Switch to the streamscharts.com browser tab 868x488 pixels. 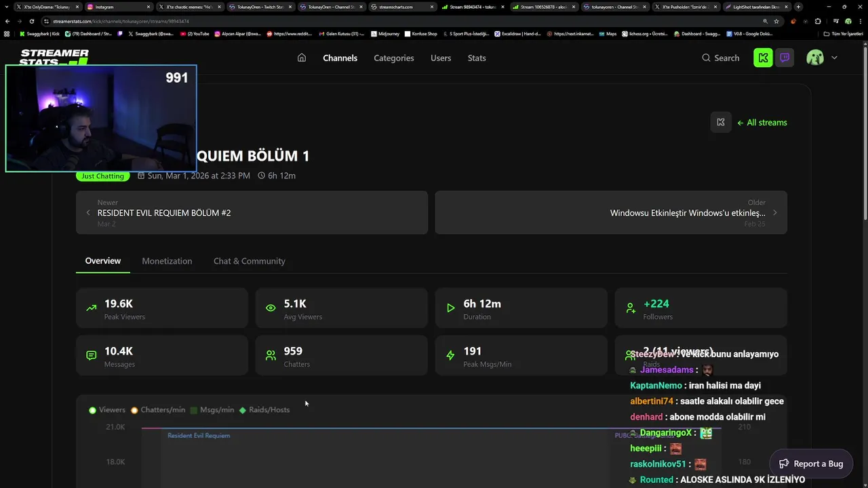point(403,7)
